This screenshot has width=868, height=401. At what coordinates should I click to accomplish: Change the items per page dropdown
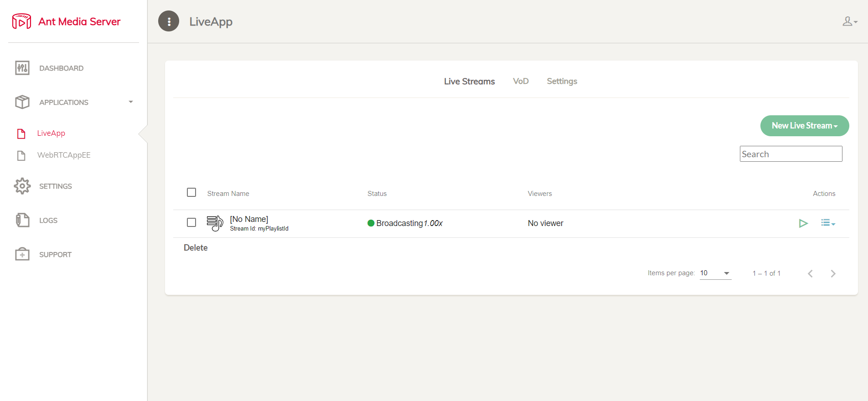(715, 273)
